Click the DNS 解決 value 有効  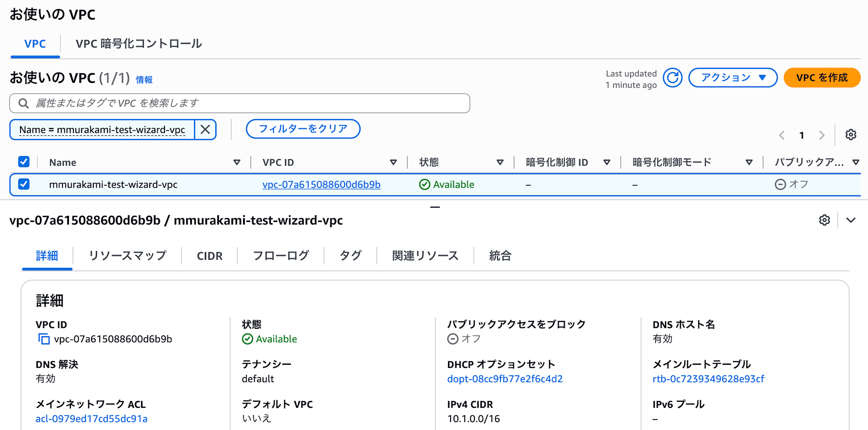(x=46, y=379)
